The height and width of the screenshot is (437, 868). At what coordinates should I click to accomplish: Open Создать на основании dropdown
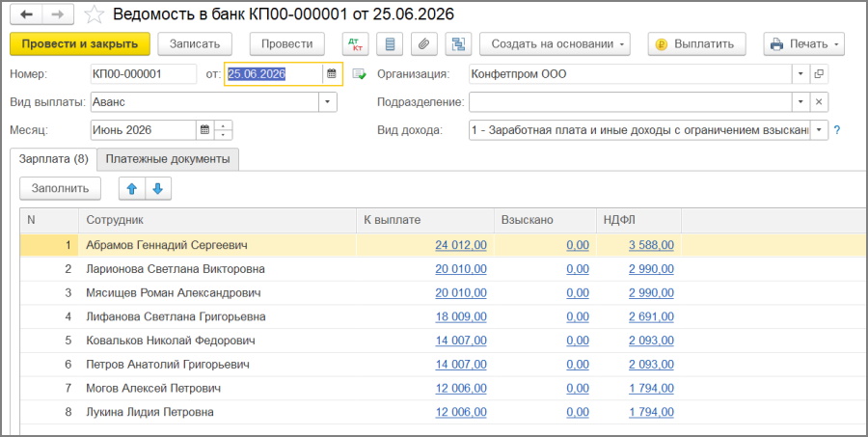[x=556, y=44]
